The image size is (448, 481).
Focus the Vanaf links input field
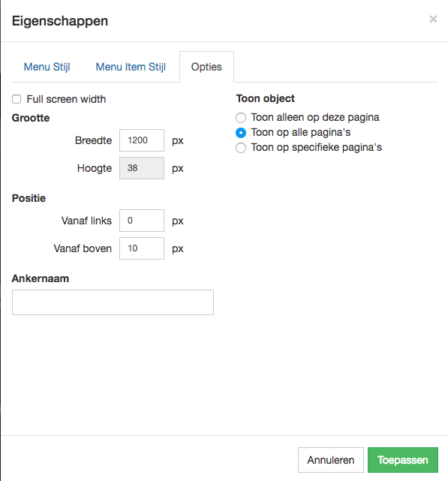[x=142, y=221]
